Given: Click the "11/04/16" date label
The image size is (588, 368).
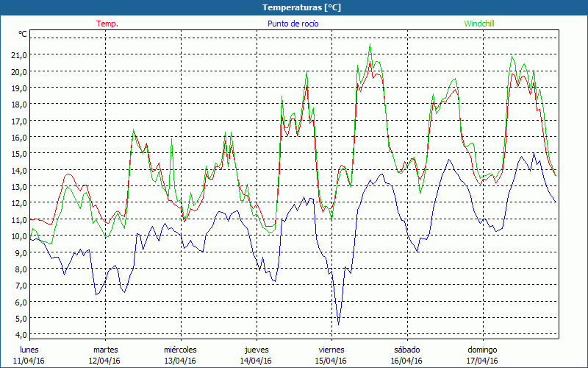Looking at the screenshot, I should click(x=29, y=361).
